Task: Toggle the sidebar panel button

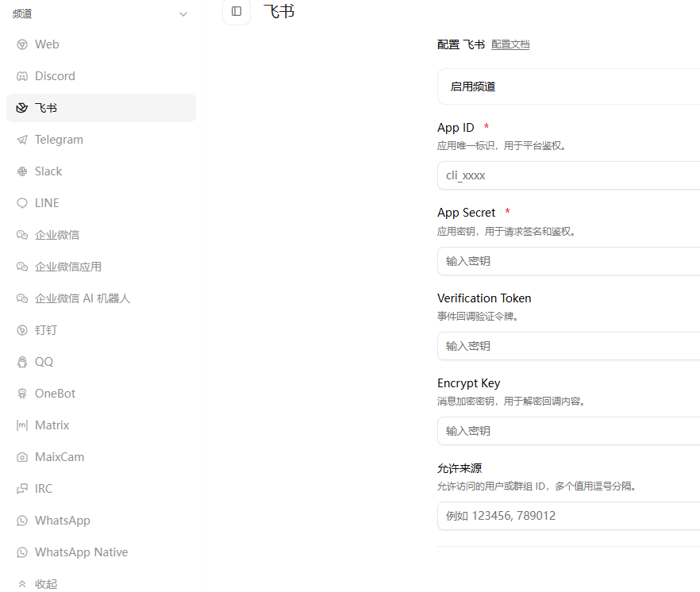Action: (x=237, y=11)
